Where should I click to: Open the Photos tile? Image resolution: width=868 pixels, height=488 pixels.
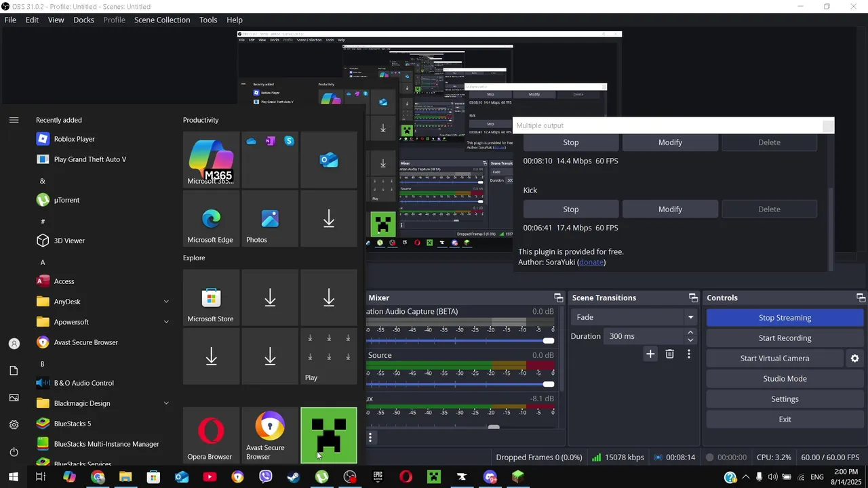(x=270, y=218)
